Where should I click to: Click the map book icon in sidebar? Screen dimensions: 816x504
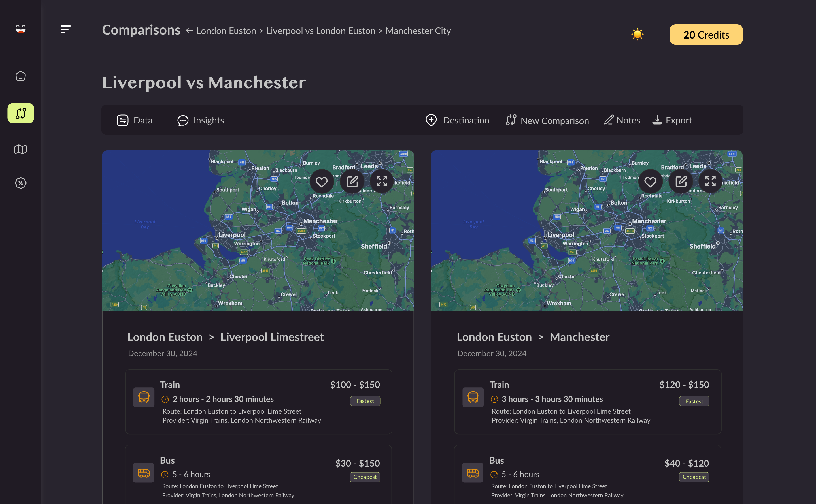point(21,149)
